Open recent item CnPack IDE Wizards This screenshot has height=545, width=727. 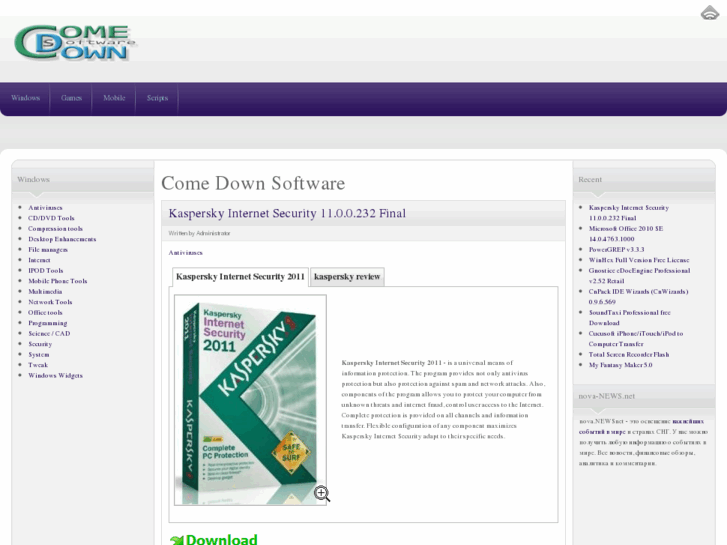638,297
